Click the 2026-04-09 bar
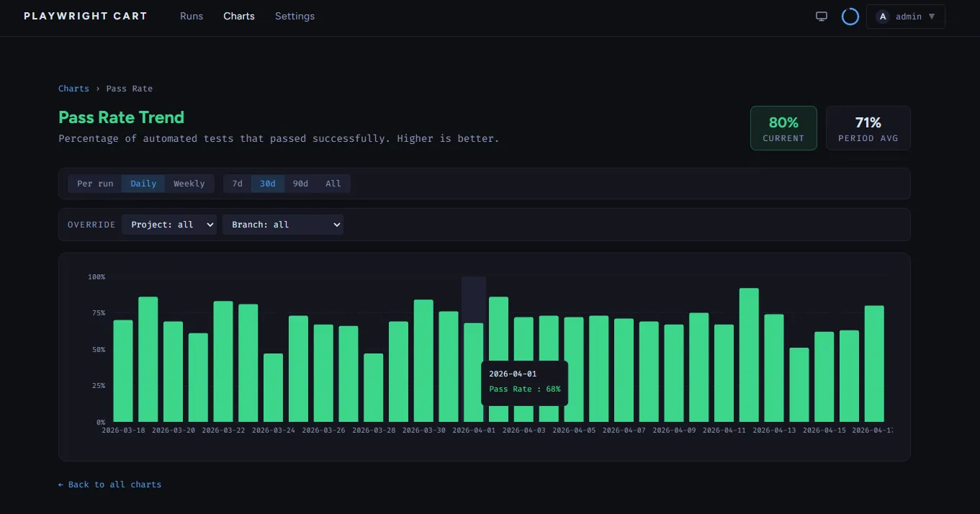980x514 pixels. tap(674, 373)
